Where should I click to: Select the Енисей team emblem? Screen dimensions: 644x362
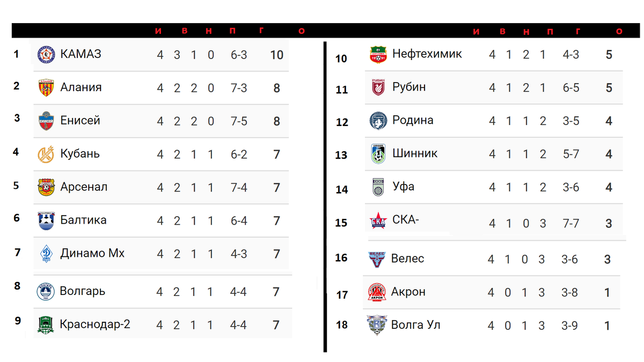click(46, 121)
